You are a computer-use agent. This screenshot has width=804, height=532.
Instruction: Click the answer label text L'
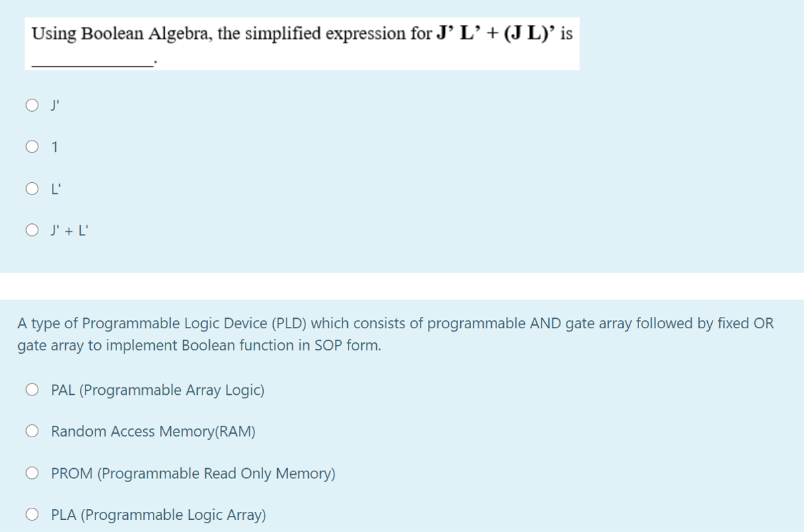click(54, 188)
